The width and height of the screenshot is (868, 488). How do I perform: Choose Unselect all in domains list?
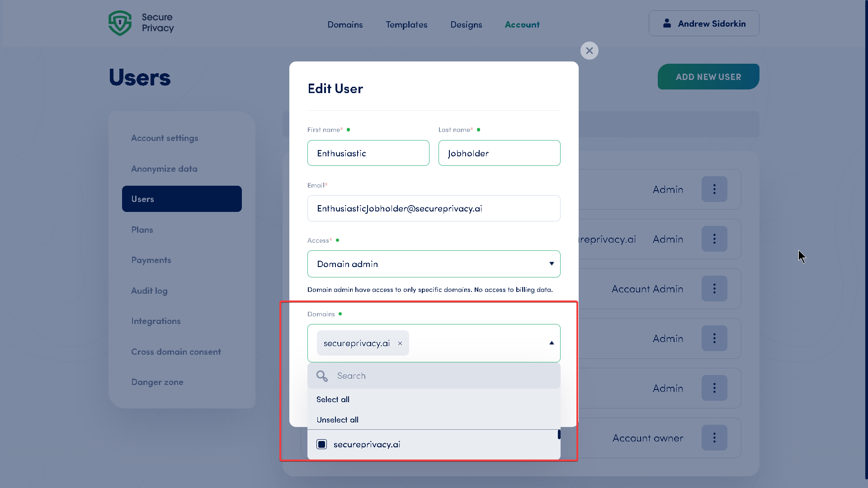[x=337, y=420]
